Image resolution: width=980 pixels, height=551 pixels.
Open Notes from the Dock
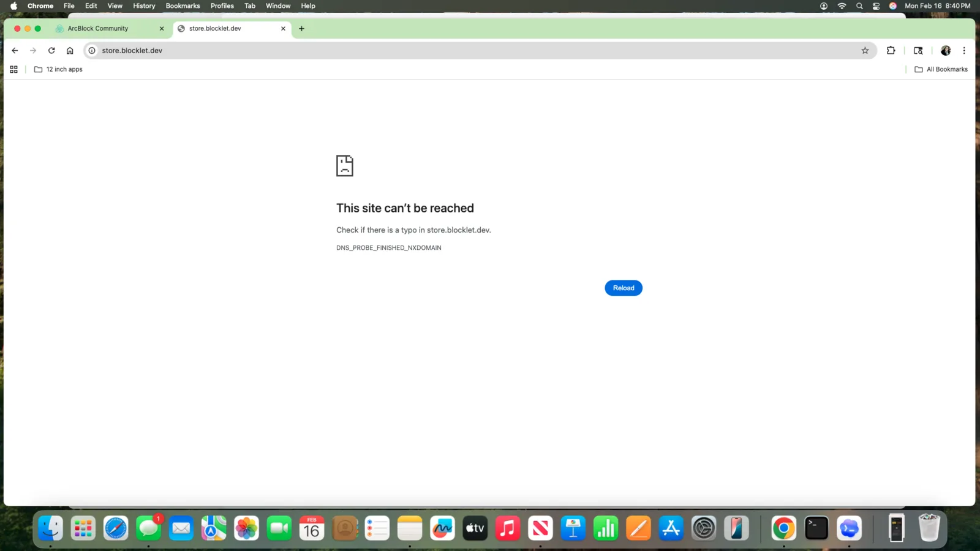410,528
